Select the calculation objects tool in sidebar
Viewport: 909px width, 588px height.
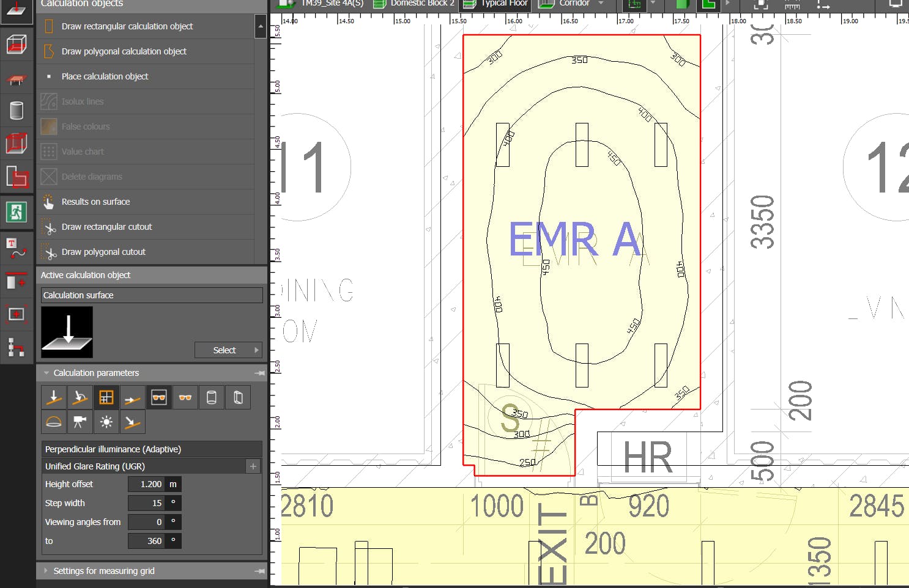(17, 10)
